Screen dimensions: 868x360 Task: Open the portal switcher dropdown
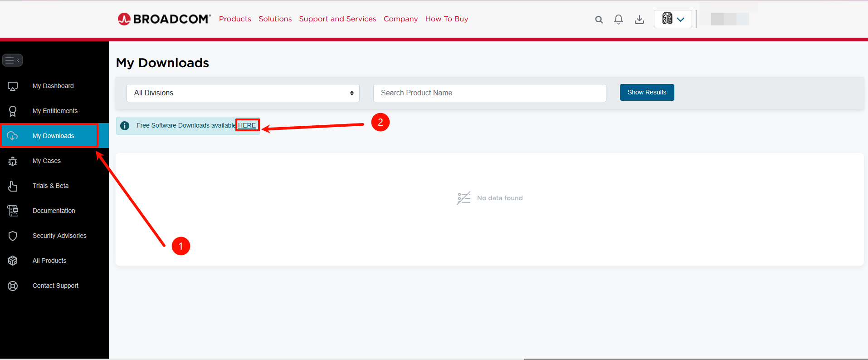click(673, 19)
